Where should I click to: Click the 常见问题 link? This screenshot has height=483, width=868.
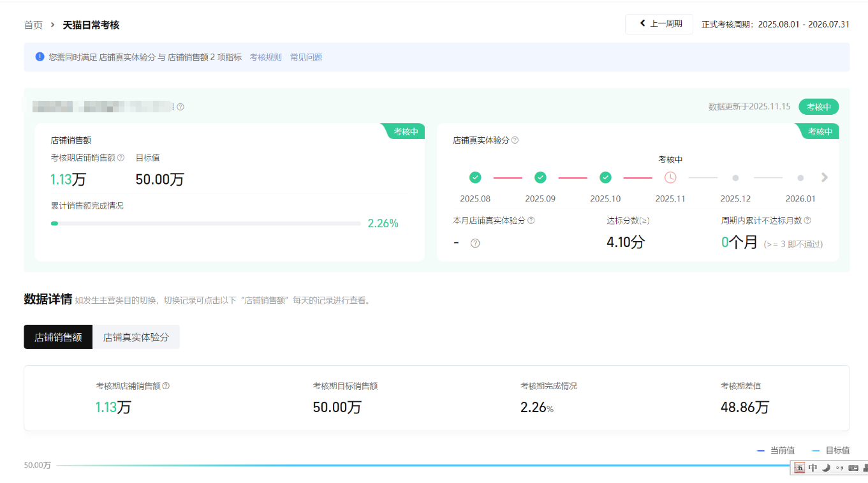click(x=305, y=57)
